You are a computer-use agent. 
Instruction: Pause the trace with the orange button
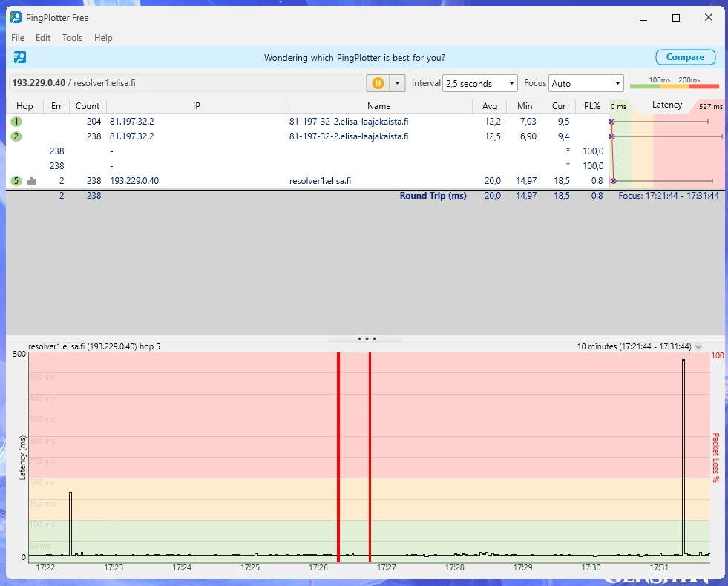click(377, 83)
